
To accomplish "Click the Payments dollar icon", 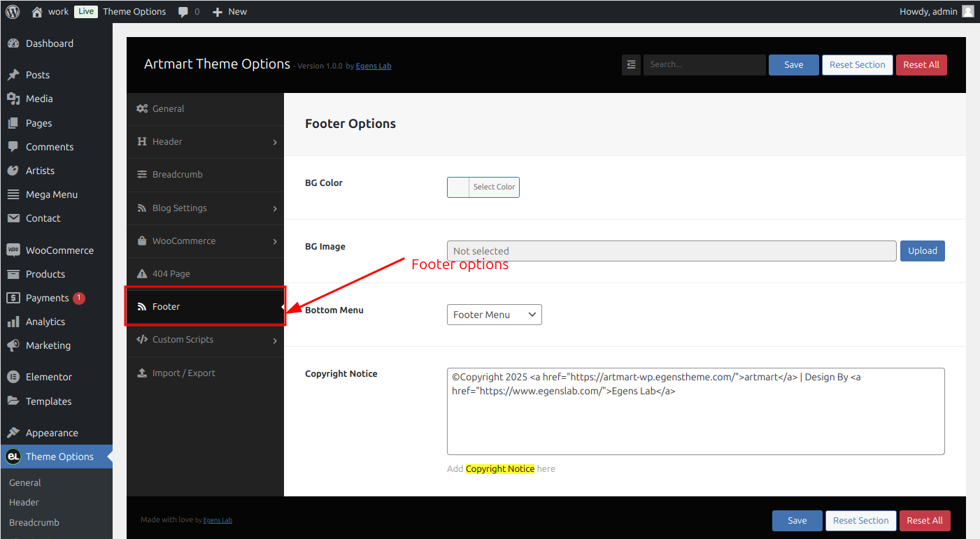I will 13,298.
